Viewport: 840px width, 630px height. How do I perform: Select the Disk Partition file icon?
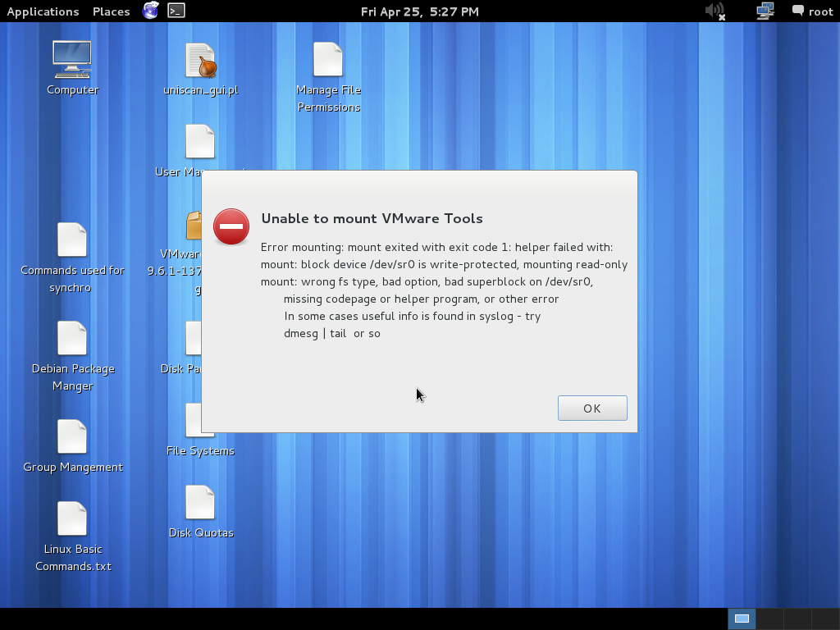pyautogui.click(x=193, y=339)
